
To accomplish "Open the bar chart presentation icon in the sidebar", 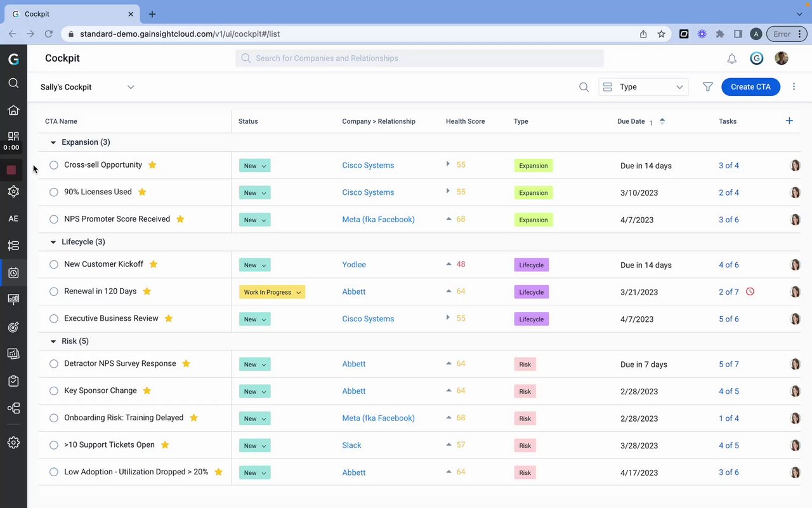I will pos(13,299).
